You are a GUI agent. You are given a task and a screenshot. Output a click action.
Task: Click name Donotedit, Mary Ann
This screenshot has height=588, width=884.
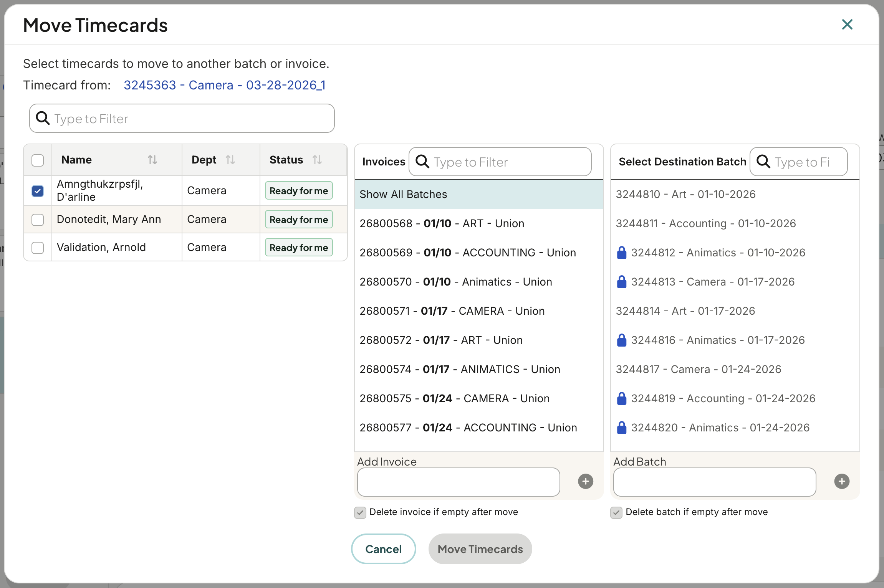[109, 219]
